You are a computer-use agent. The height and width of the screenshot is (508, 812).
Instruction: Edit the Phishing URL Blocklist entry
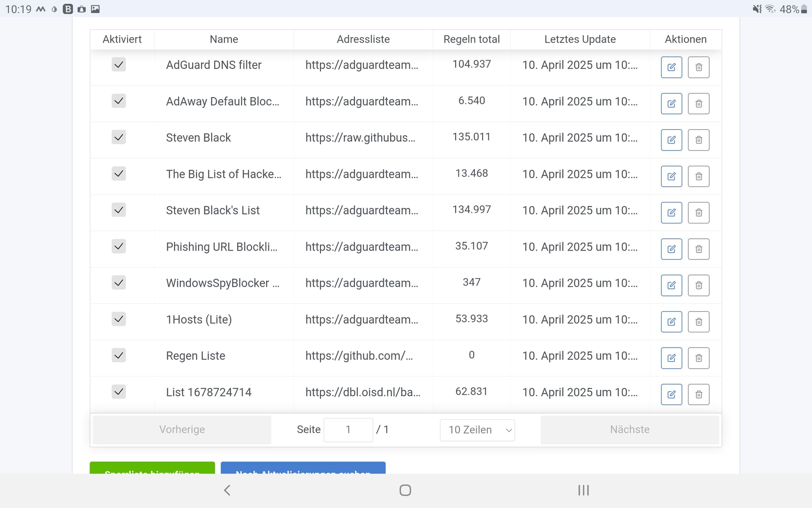point(671,249)
